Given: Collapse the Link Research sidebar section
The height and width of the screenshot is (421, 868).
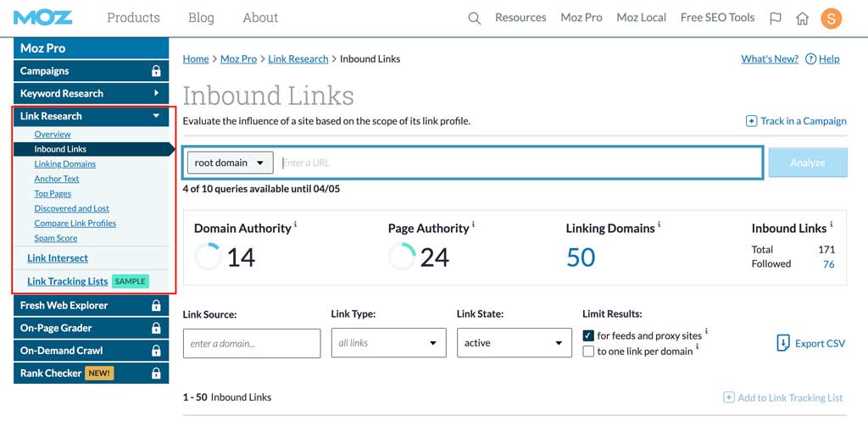Looking at the screenshot, I should [x=156, y=116].
